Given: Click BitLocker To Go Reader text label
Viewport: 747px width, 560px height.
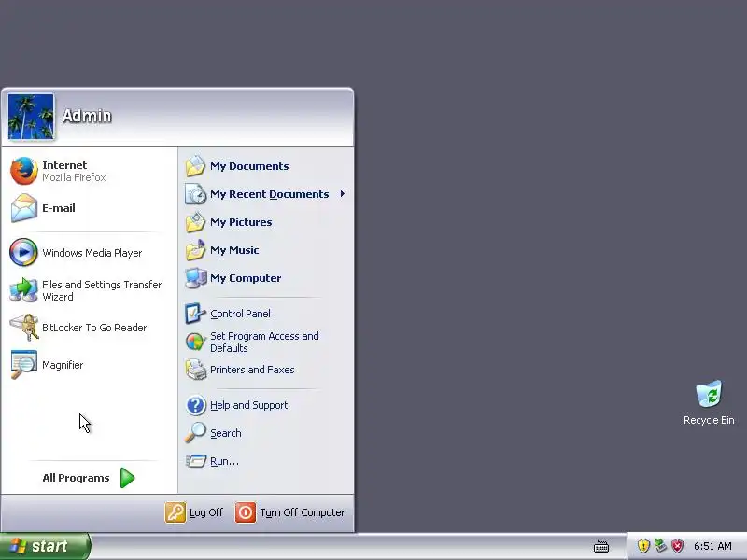Looking at the screenshot, I should point(94,328).
